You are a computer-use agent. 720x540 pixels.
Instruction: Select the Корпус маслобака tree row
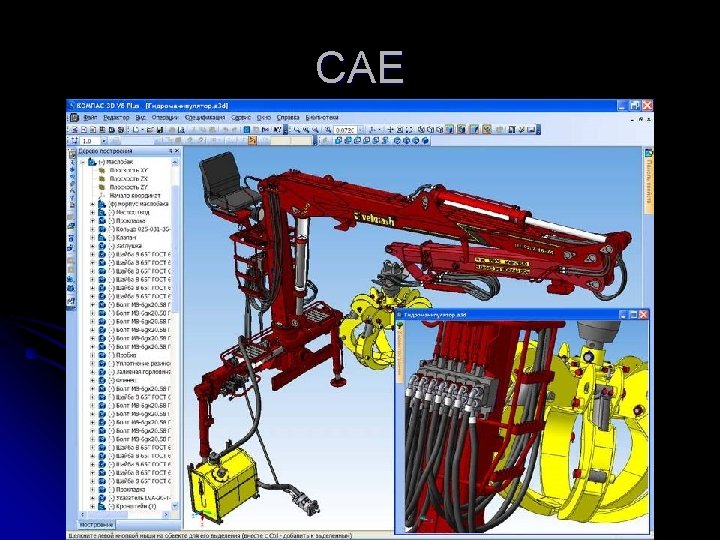click(139, 204)
